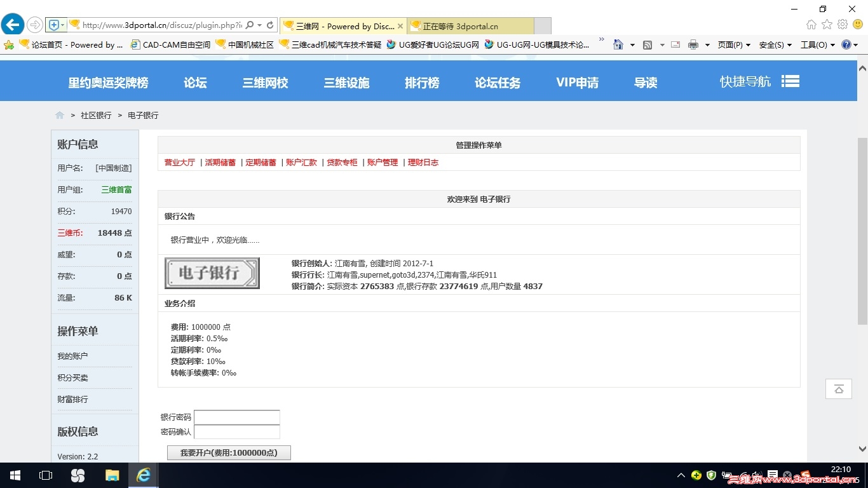Open the 快捷导航 list icon

pyautogui.click(x=790, y=82)
